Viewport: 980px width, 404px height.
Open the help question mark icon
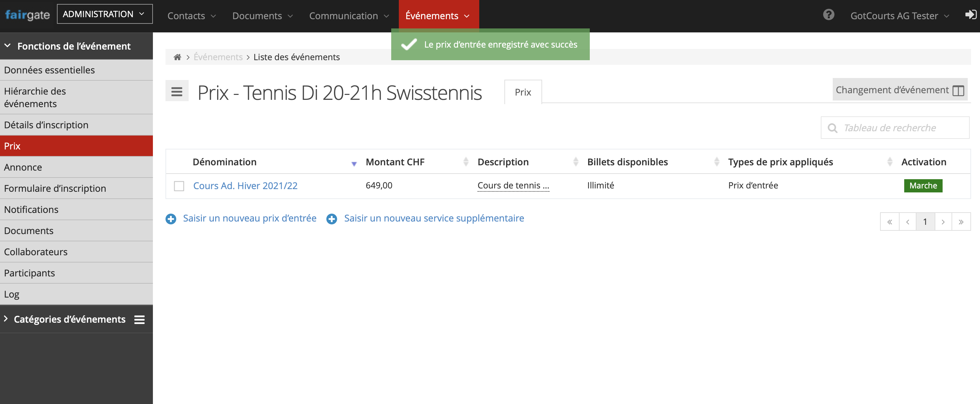tap(828, 15)
